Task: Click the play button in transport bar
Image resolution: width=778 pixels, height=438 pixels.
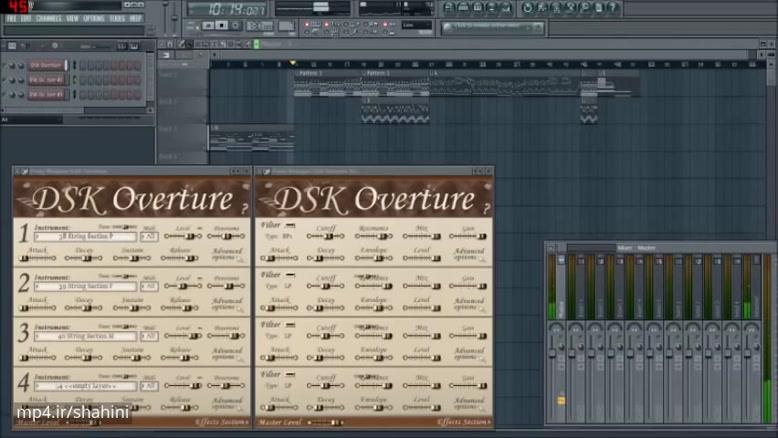Action: [209, 25]
